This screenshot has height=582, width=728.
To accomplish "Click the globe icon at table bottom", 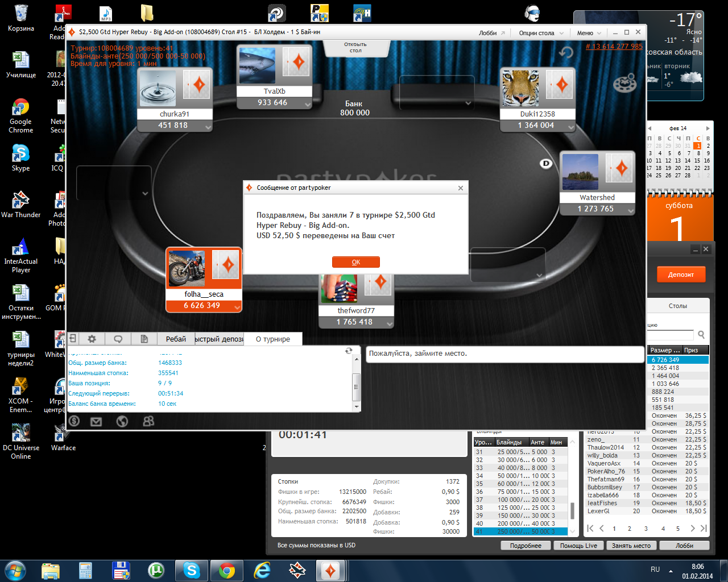I will 122,421.
